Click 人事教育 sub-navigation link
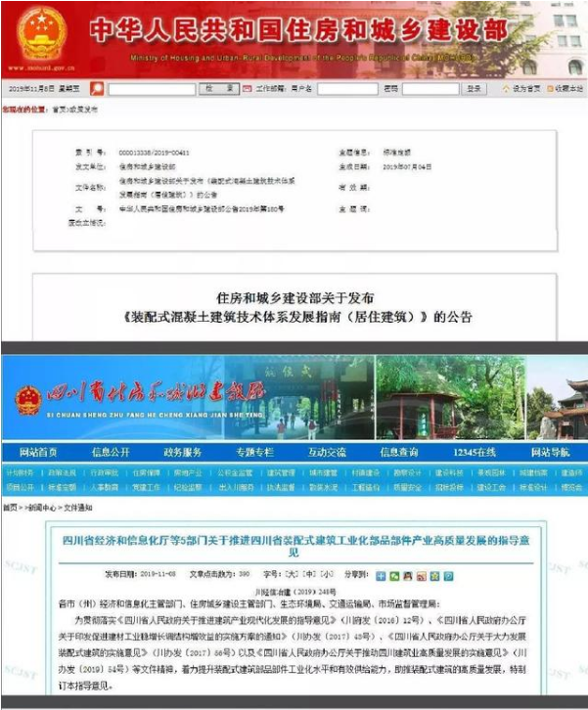This screenshot has width=588, height=710. click(104, 487)
